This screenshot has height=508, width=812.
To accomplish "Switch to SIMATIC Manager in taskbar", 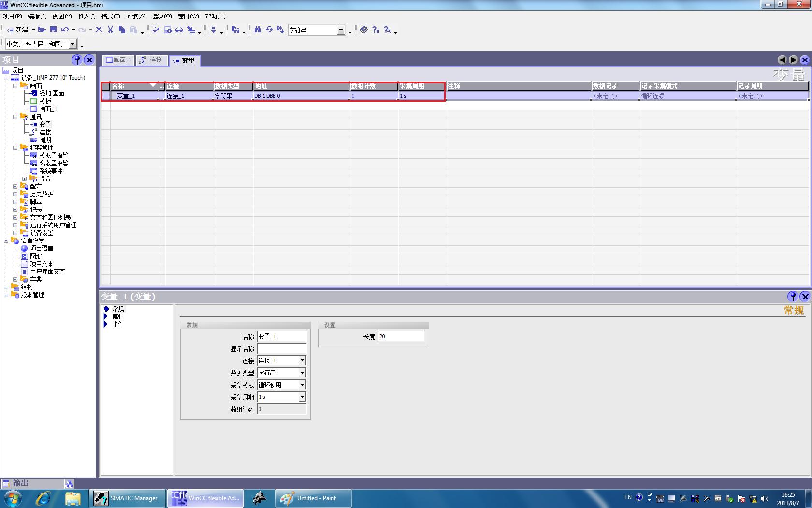I will (x=126, y=498).
